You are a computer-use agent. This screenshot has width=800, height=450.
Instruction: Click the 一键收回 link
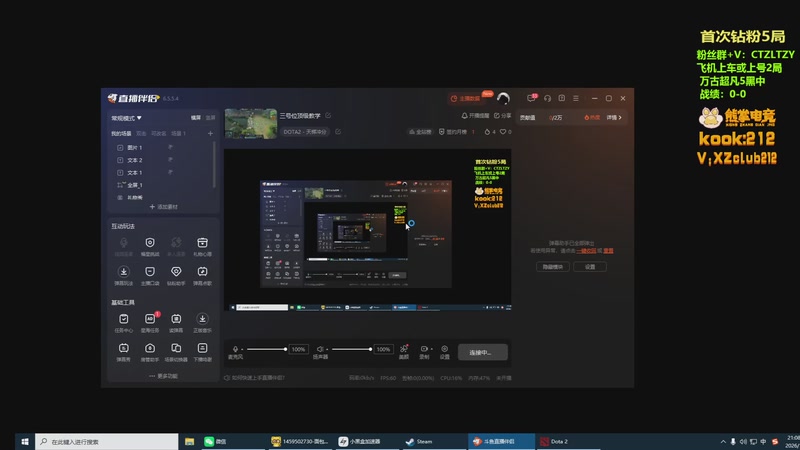[586, 251]
